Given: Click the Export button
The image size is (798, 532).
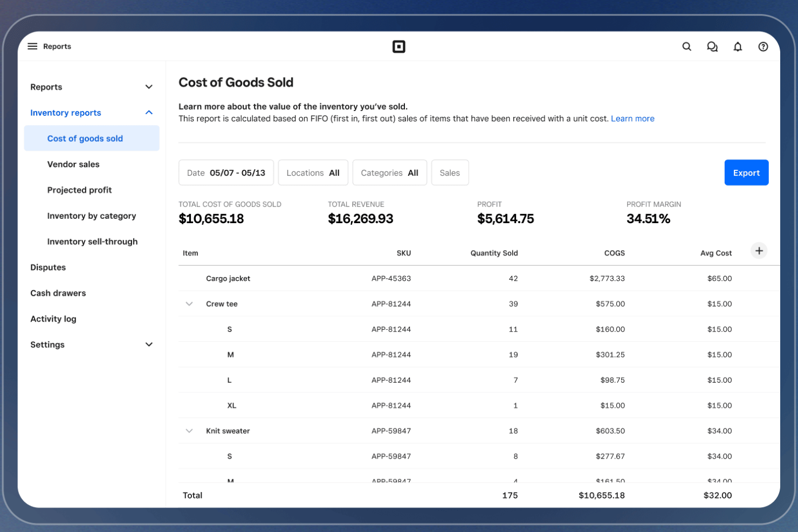Looking at the screenshot, I should coord(746,172).
